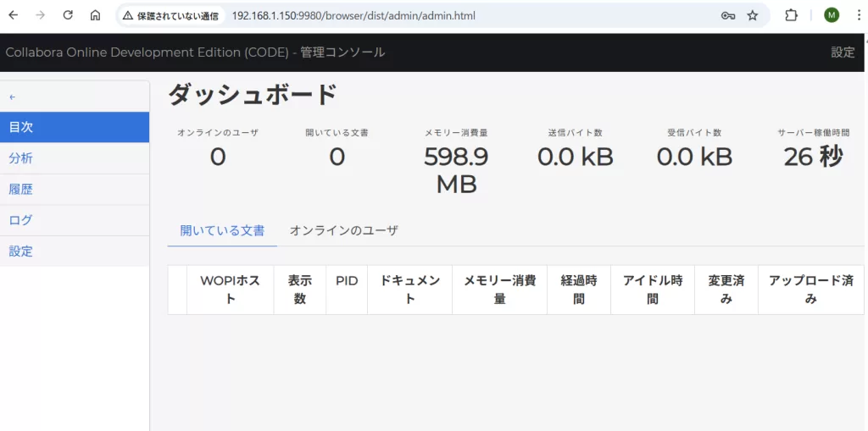Screen dimensions: 868x431
Task: Click the アップロード済み column header
Action: click(811, 290)
